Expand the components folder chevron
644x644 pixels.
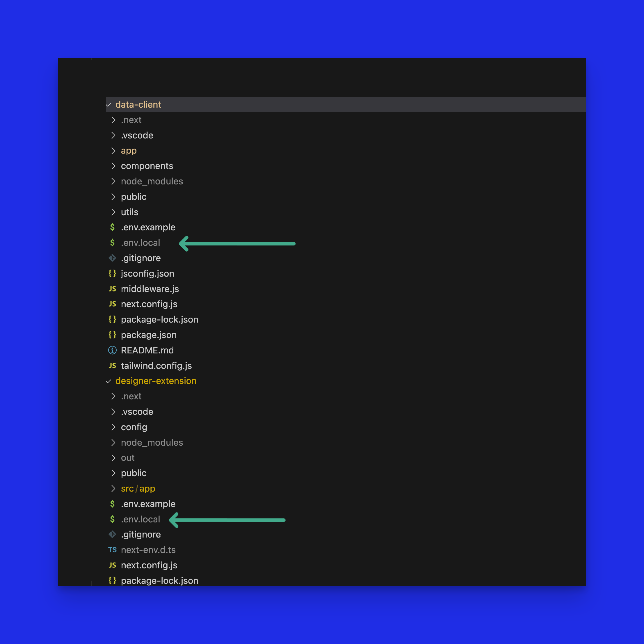tap(113, 166)
